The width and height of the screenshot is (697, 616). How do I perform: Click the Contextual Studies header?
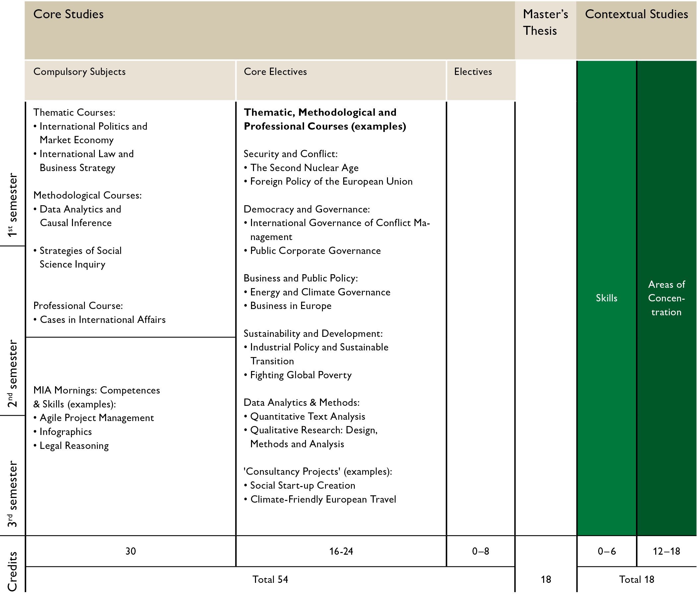point(636,14)
